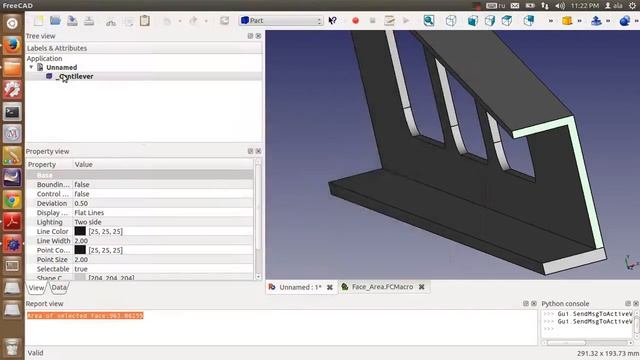The image size is (640, 360).
Task: Select the highlighted Area of selected face line
Action: click(x=85, y=316)
